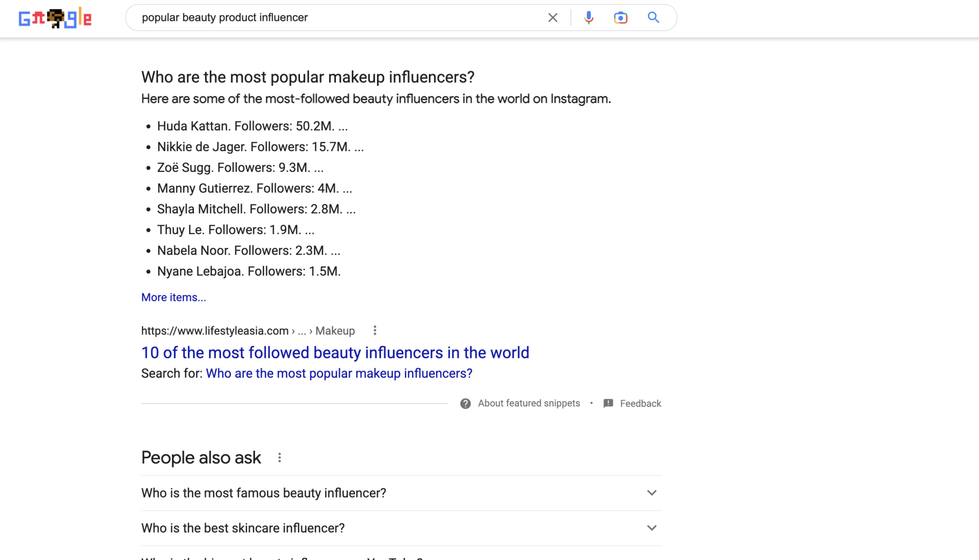This screenshot has height=560, width=979.
Task: Click the featured snippet source options ellipsis
Action: click(375, 330)
